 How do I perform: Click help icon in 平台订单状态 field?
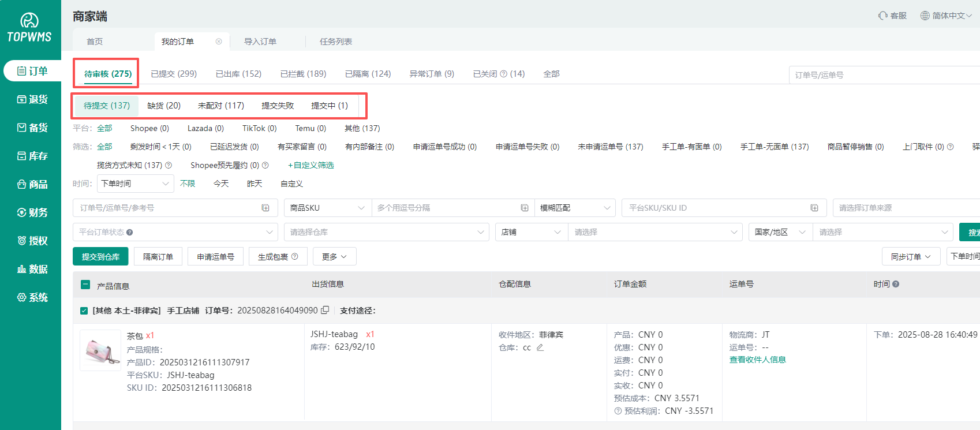click(130, 233)
